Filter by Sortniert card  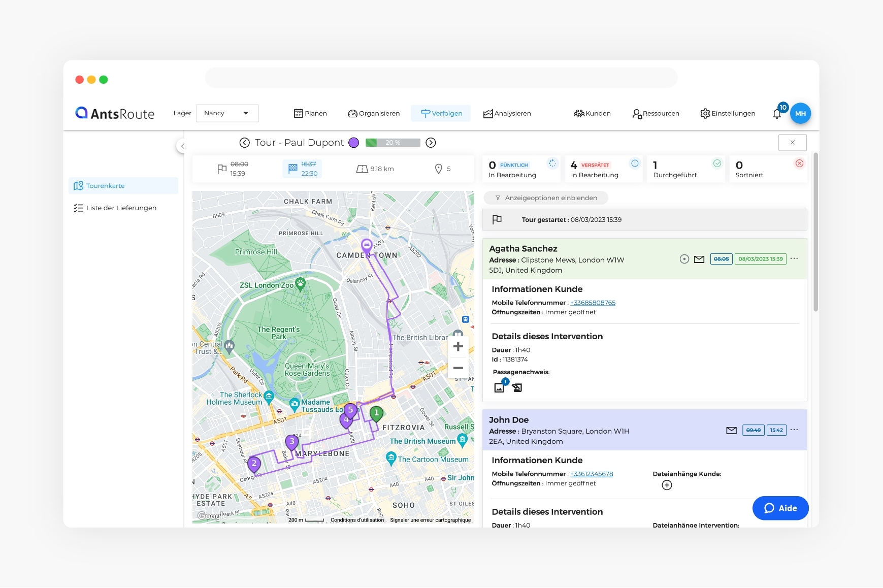tap(768, 169)
